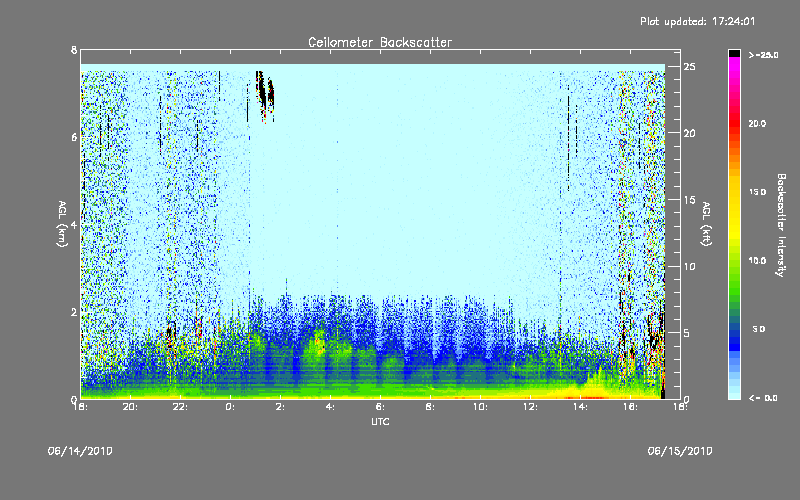
Task: Click the '8' km tick on left axis
Action: pos(74,50)
